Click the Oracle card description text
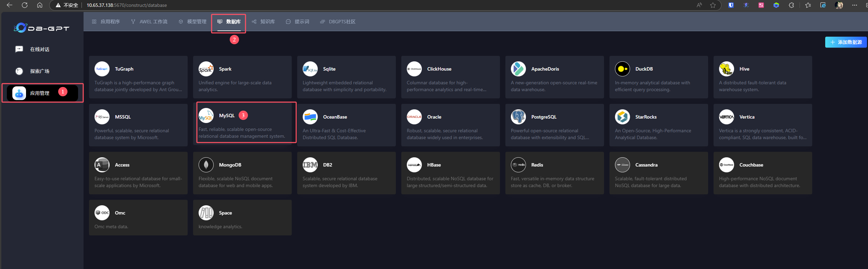Image resolution: width=868 pixels, height=269 pixels. pyautogui.click(x=445, y=134)
